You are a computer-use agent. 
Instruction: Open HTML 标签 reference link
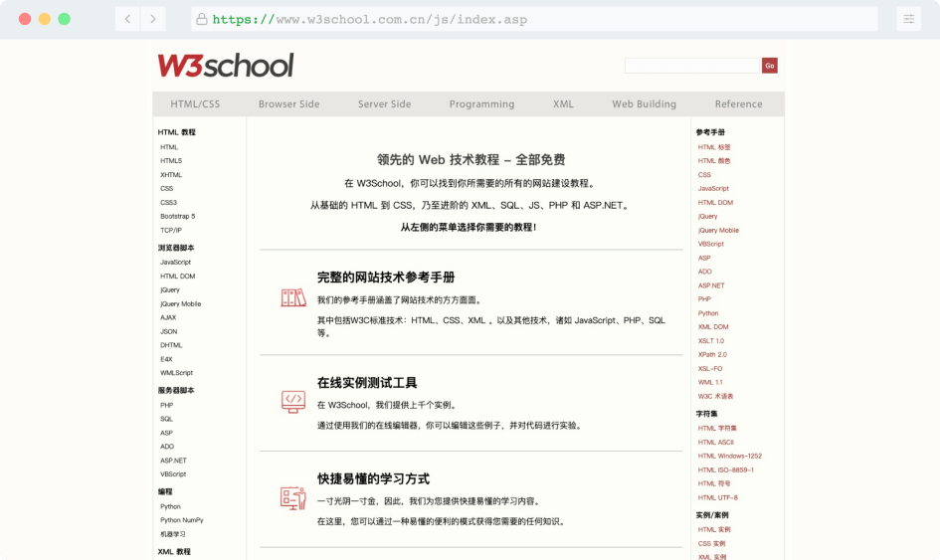[714, 147]
